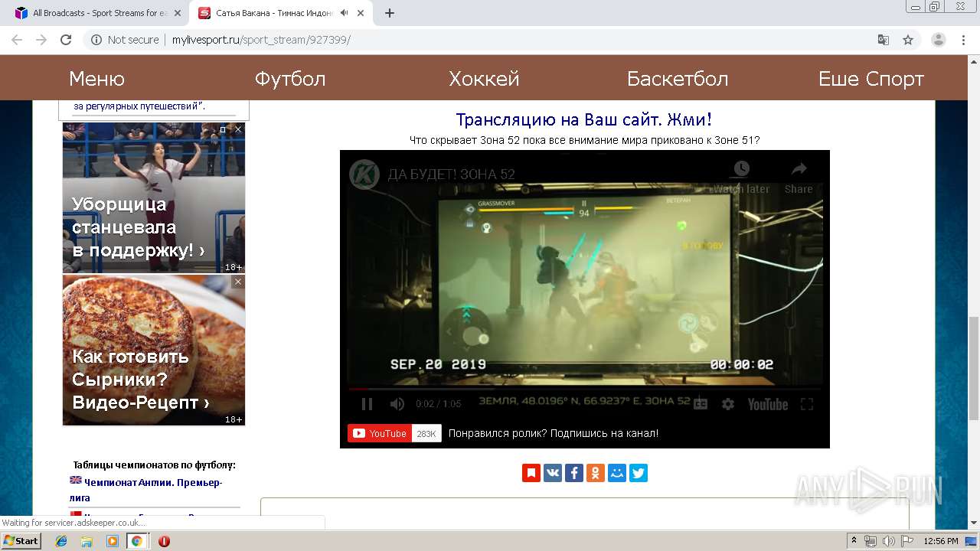Viewport: 980px width, 551px height.
Task: Open the Уборщица станцевала ad image
Action: coord(154,198)
